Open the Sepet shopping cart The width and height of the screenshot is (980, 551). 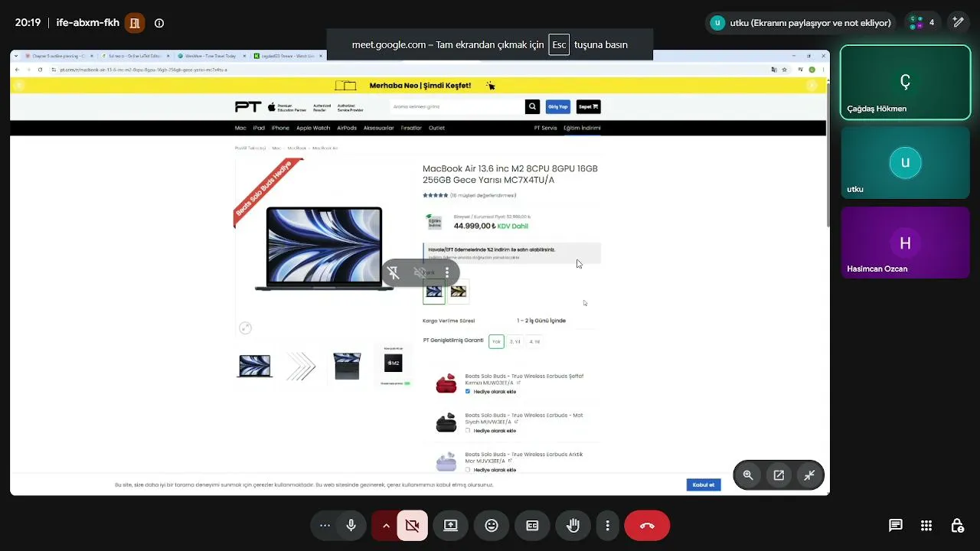tap(588, 107)
